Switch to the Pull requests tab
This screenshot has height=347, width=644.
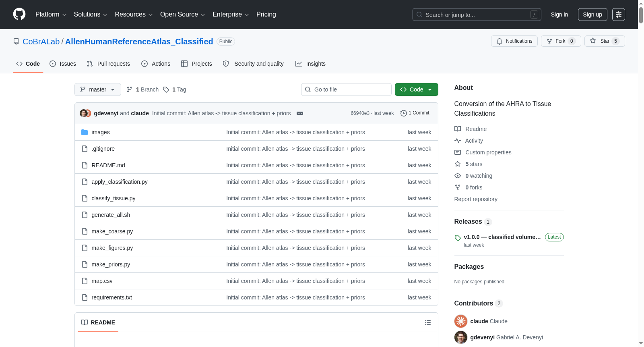pos(108,64)
